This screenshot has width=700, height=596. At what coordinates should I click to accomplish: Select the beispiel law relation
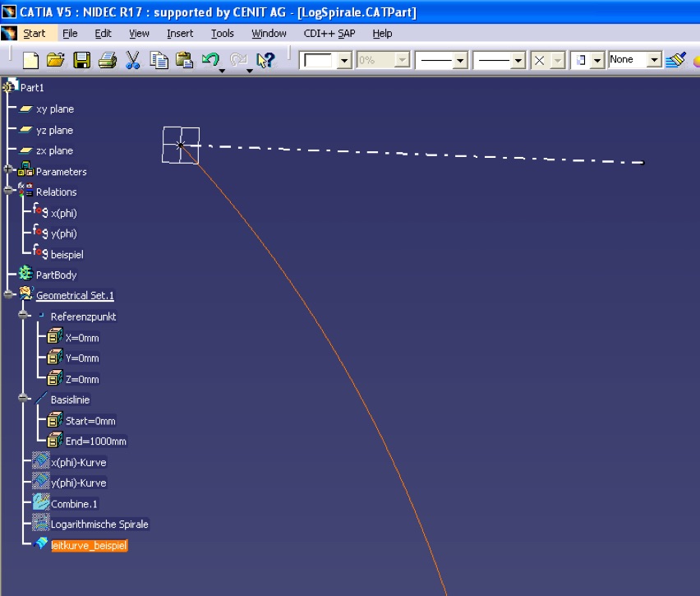pos(67,255)
